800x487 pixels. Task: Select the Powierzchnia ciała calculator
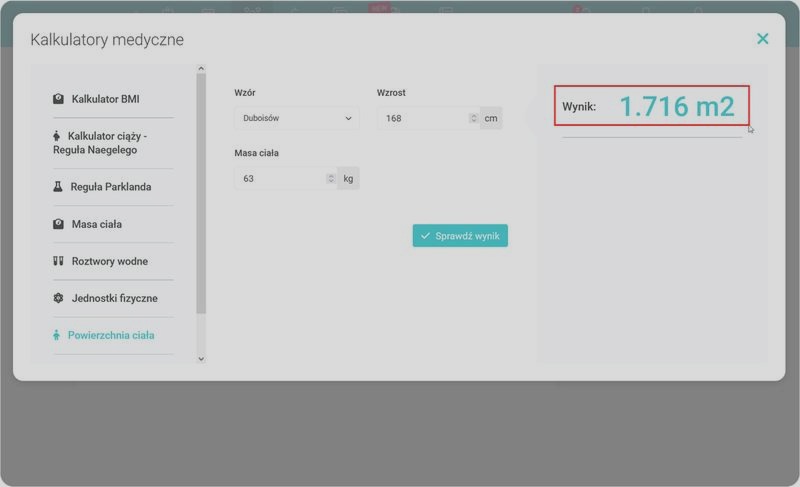[113, 336]
